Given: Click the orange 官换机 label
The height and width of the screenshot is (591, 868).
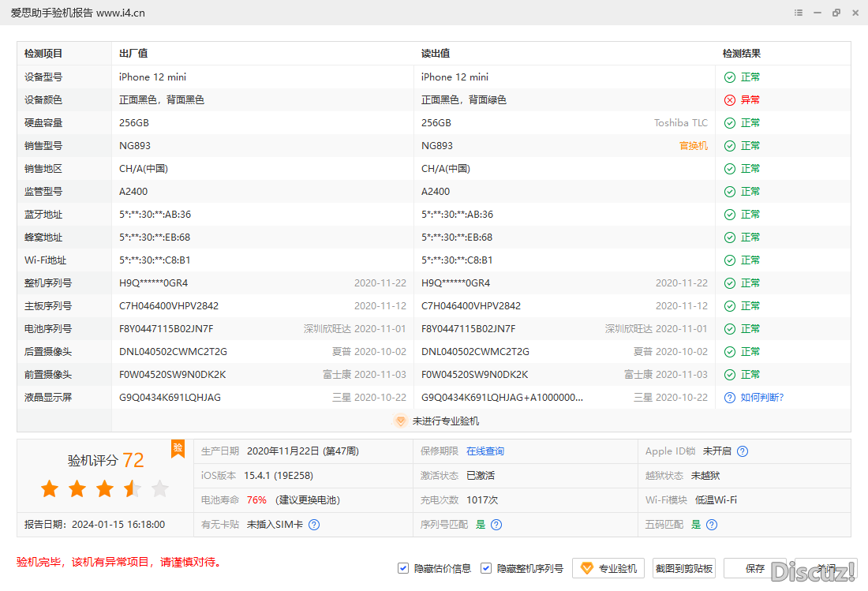Looking at the screenshot, I should pyautogui.click(x=693, y=146).
